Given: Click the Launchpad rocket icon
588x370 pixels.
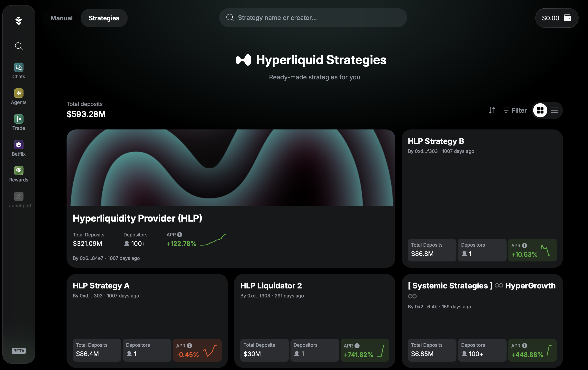Looking at the screenshot, I should [19, 197].
